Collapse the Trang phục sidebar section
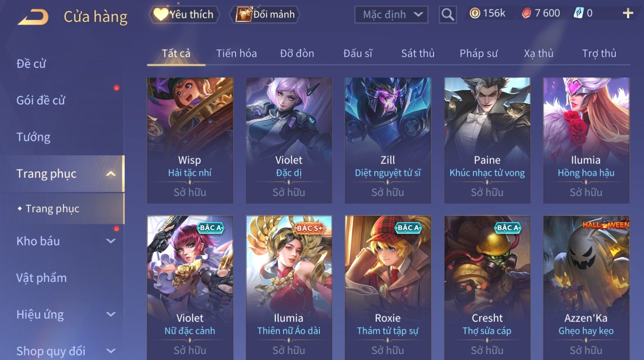This screenshot has height=360, width=644. pos(111,174)
